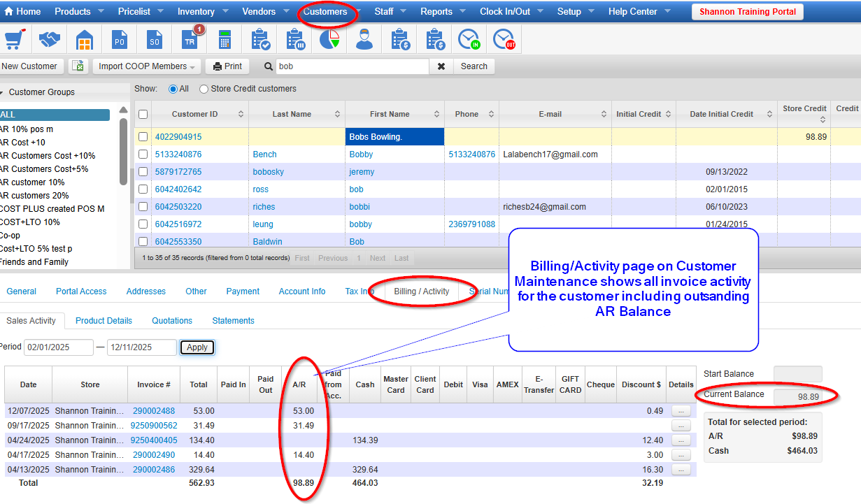Image resolution: width=861 pixels, height=504 pixels.
Task: Open the Import COOP Members dropdown
Action: pyautogui.click(x=146, y=66)
